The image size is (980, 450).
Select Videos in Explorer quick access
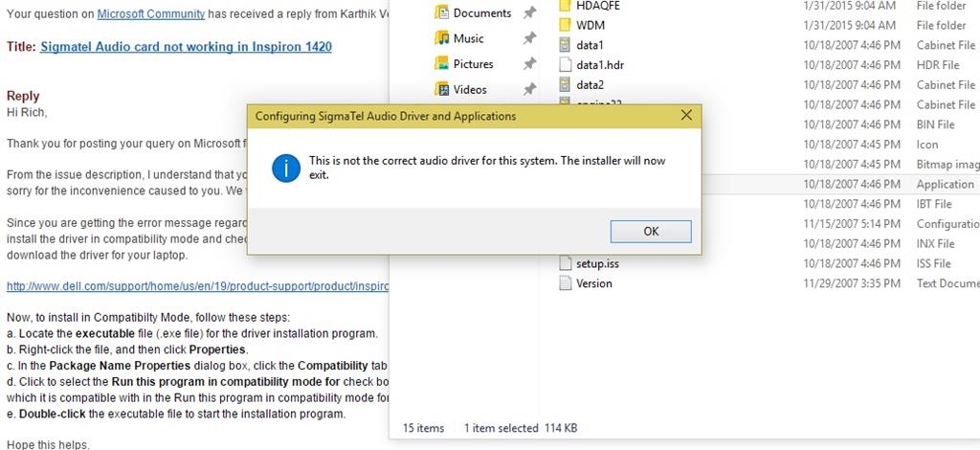470,89
